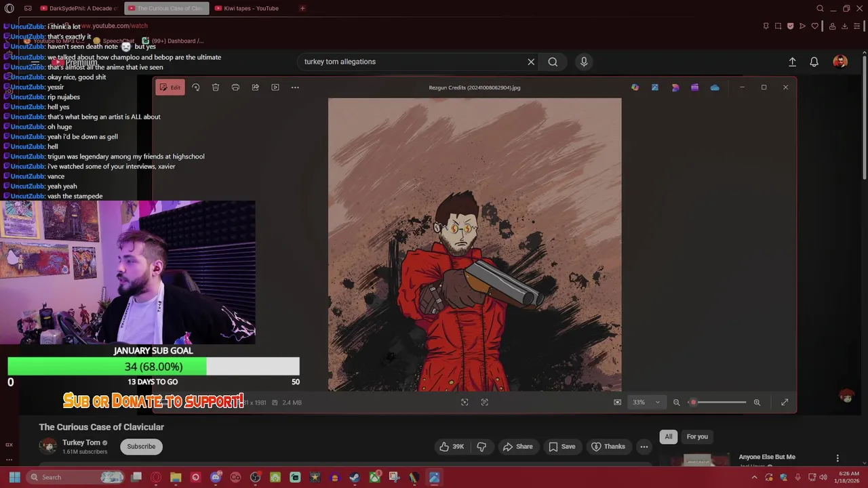Screen dimensions: 868x488
Task: Open the Windows Start menu
Action: [x=14, y=477]
